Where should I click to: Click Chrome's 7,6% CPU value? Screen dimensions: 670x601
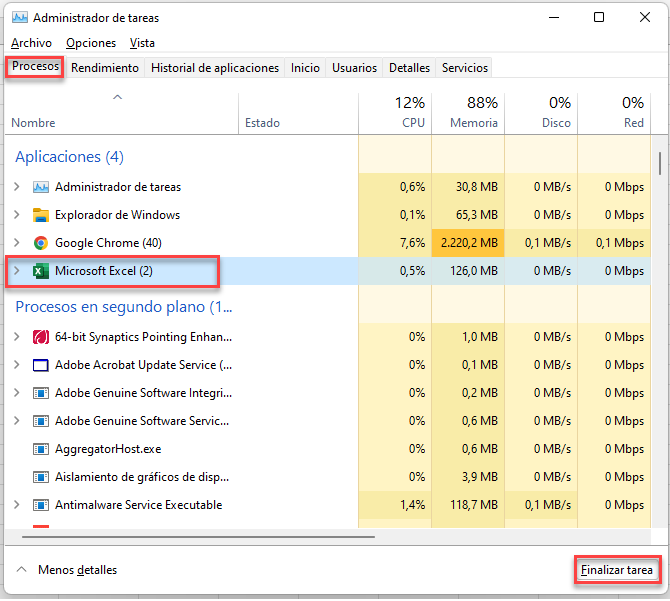tap(412, 243)
